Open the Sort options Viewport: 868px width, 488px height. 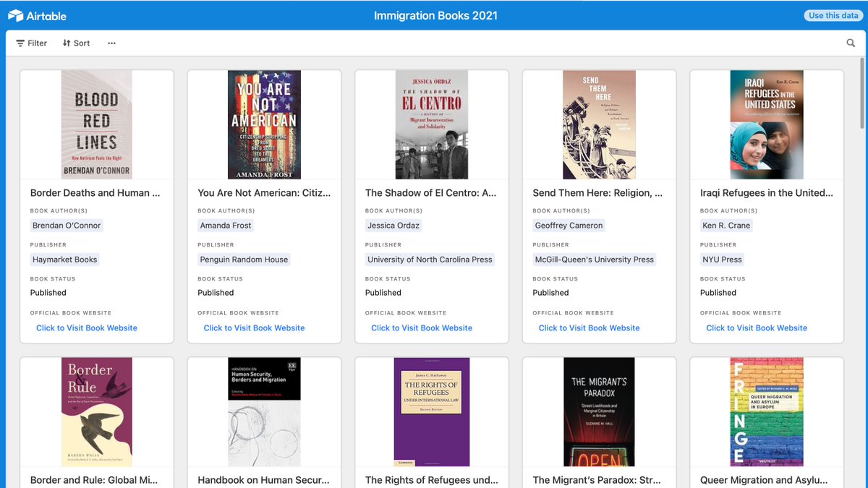click(76, 43)
